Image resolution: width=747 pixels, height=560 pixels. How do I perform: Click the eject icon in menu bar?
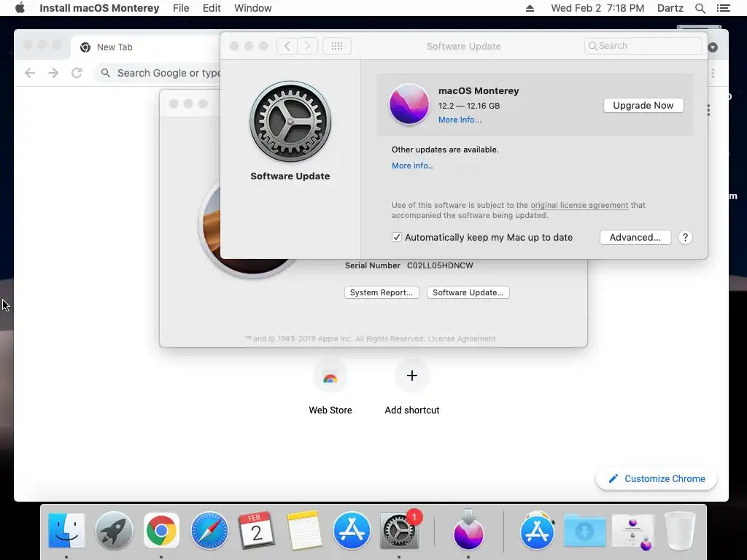tap(530, 8)
